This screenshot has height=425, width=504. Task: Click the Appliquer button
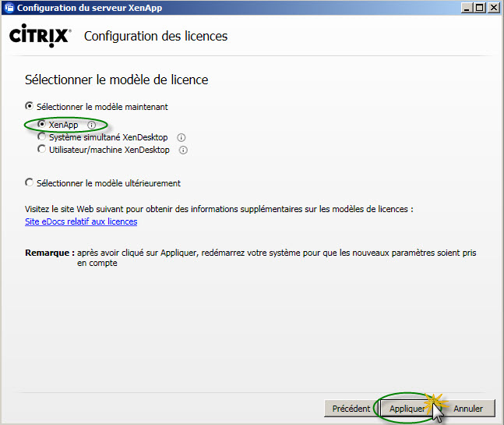407,409
